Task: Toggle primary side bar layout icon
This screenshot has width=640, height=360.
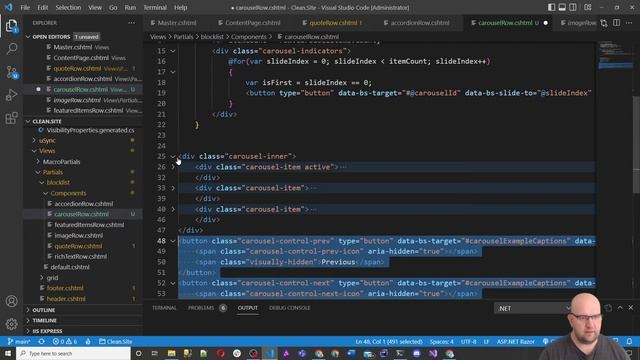Action: coord(551,7)
